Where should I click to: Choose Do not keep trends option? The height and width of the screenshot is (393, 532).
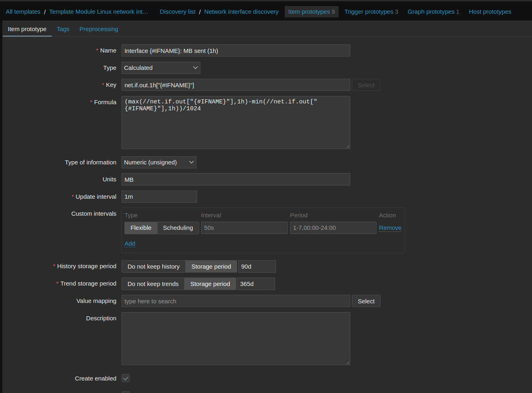point(153,284)
